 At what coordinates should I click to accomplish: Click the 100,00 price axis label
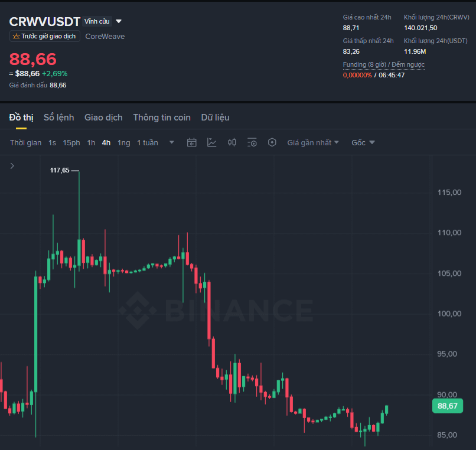coord(449,314)
